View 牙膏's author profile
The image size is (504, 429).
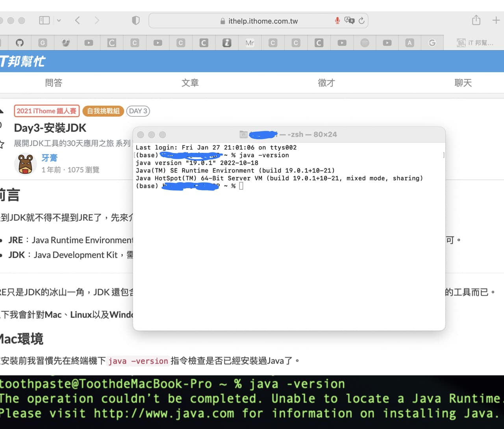coord(50,158)
